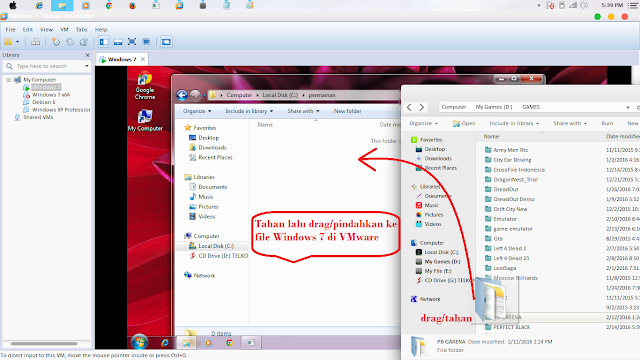The image size is (640, 360).
Task: Select the City Car Driving folder
Action: pyautogui.click(x=512, y=160)
